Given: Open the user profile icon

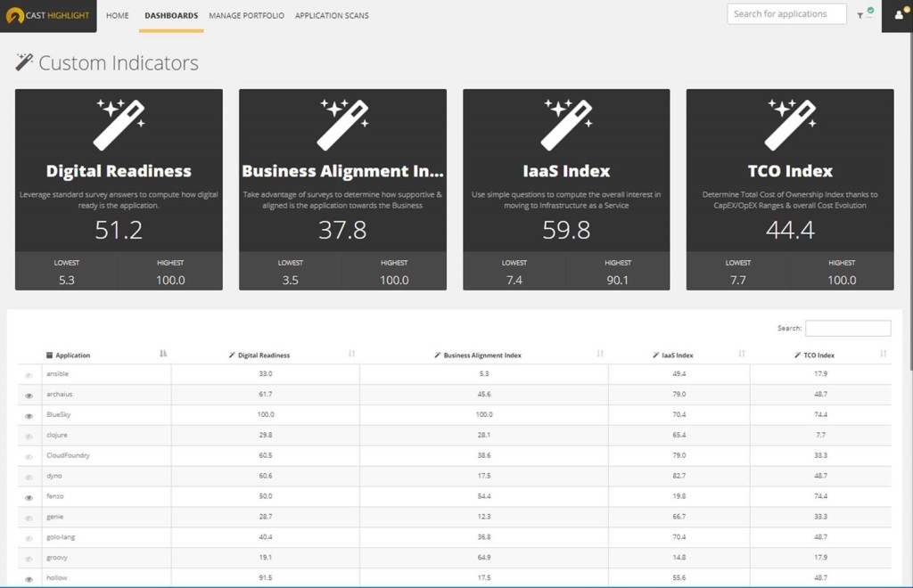Looking at the screenshot, I should (x=898, y=15).
